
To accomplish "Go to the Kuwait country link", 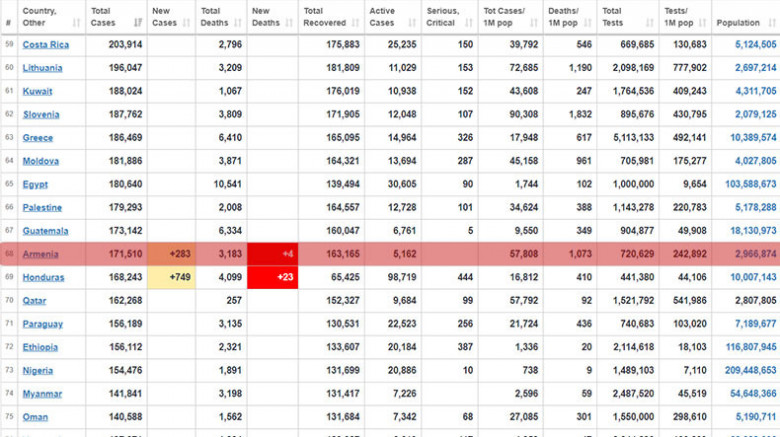I will [x=37, y=91].
